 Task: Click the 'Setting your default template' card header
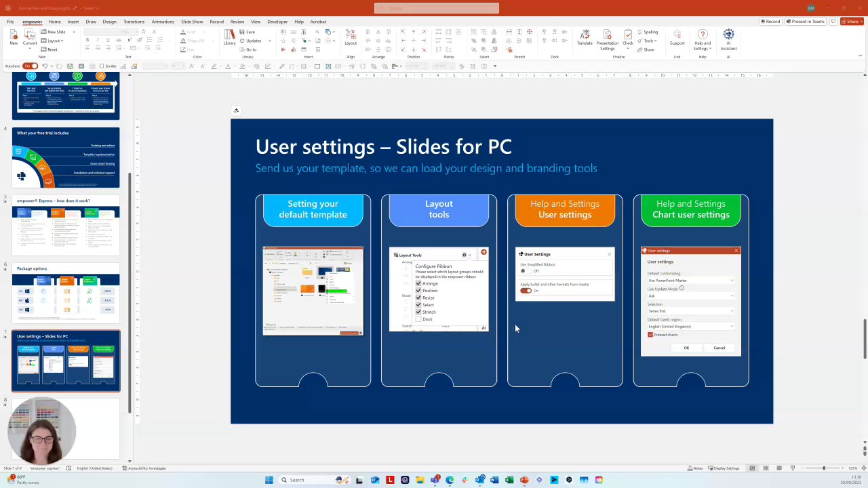313,209
